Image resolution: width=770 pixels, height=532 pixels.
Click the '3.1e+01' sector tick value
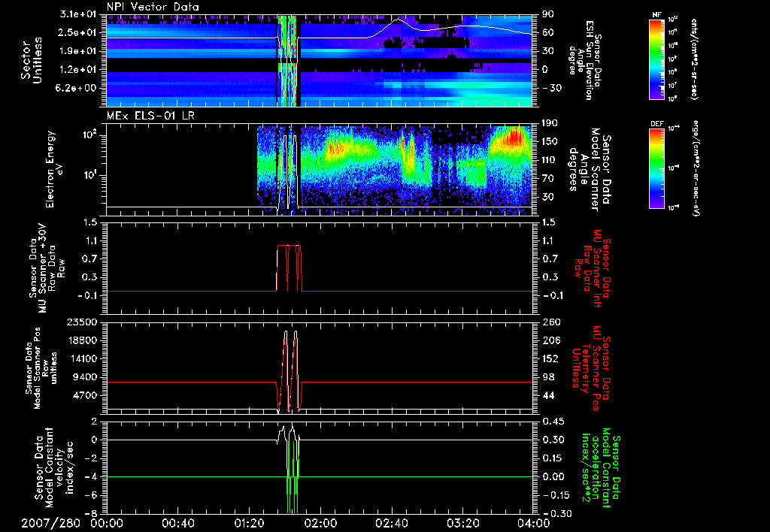(x=78, y=14)
